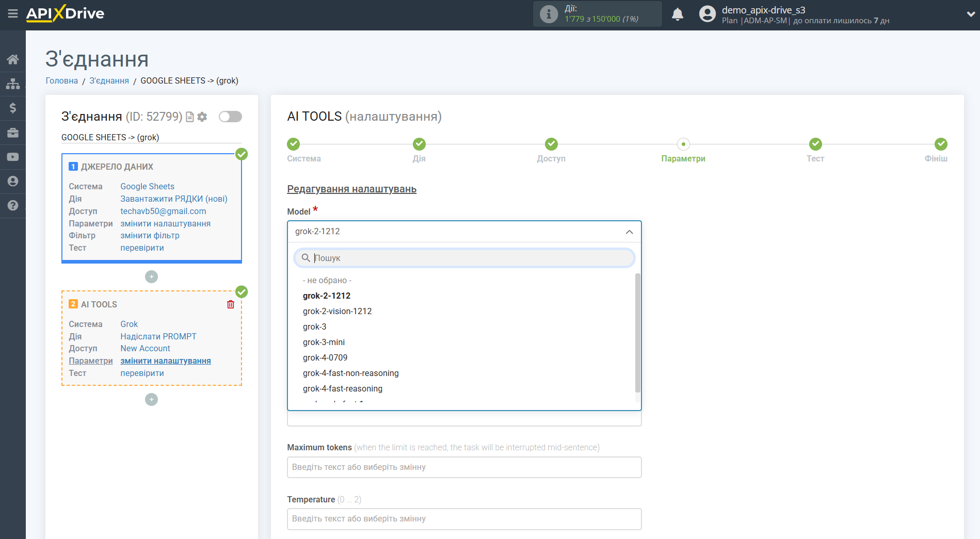This screenshot has height=539, width=980.
Task: Collapse the Model dropdown showing grok-2-1212
Action: pos(629,232)
